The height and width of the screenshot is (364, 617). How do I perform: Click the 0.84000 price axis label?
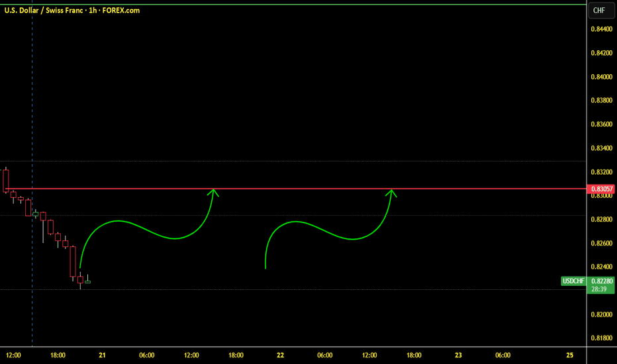click(x=602, y=77)
